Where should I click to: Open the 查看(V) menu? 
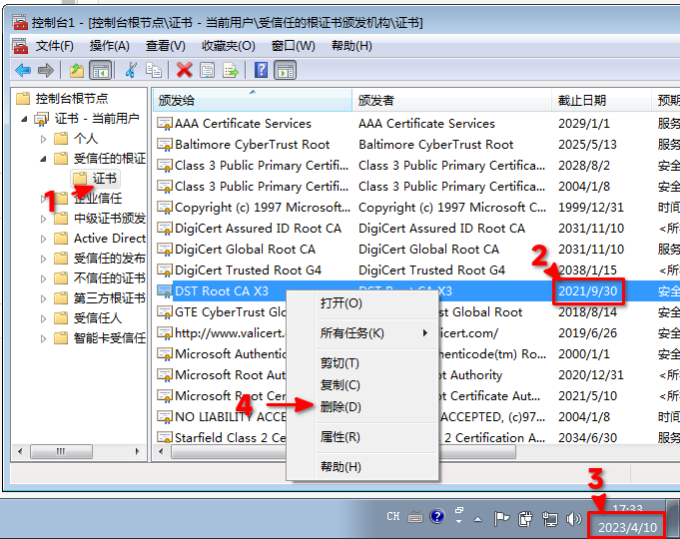coord(165,46)
